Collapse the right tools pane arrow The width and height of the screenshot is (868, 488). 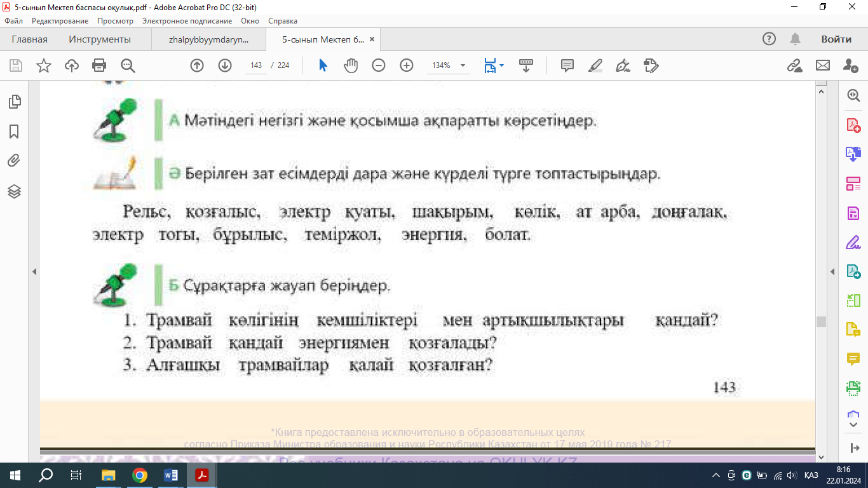click(x=832, y=272)
